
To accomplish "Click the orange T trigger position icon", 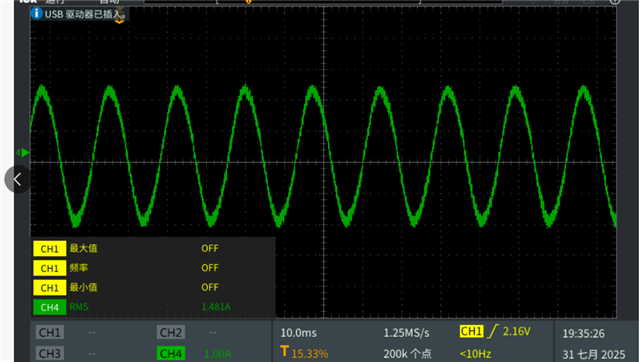I will 284,351.
